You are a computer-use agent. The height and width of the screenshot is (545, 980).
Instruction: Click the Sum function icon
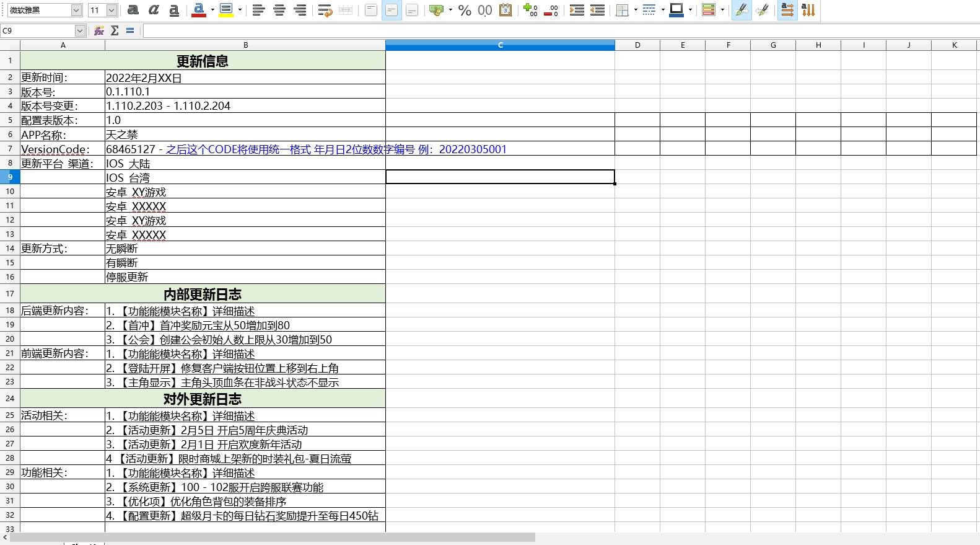tap(115, 30)
